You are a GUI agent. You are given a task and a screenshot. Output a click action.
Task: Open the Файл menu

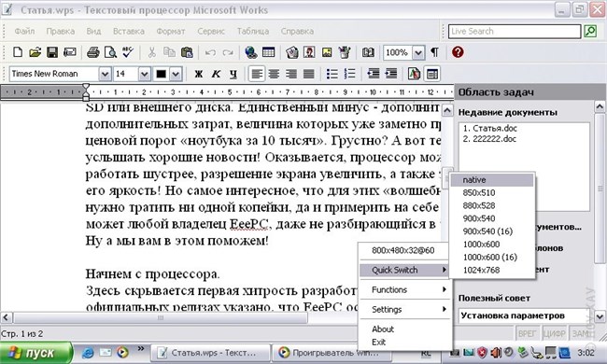(24, 31)
